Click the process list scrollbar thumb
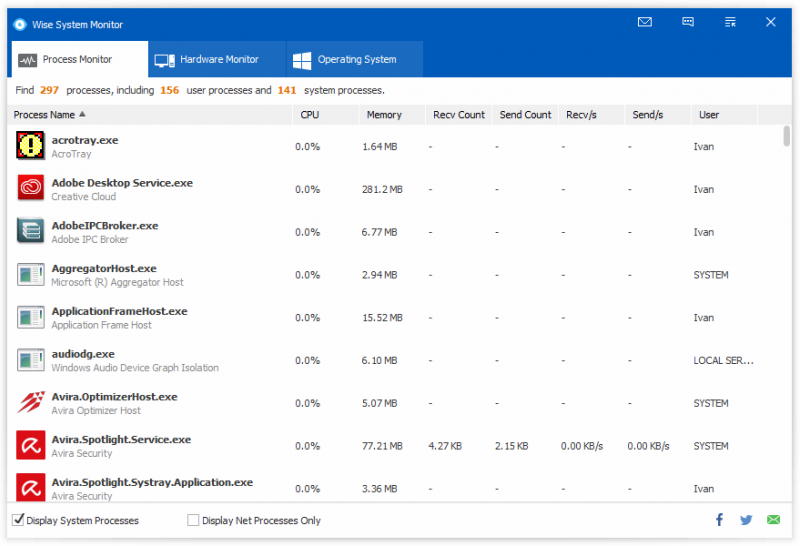Image resolution: width=800 pixels, height=546 pixels. click(787, 136)
